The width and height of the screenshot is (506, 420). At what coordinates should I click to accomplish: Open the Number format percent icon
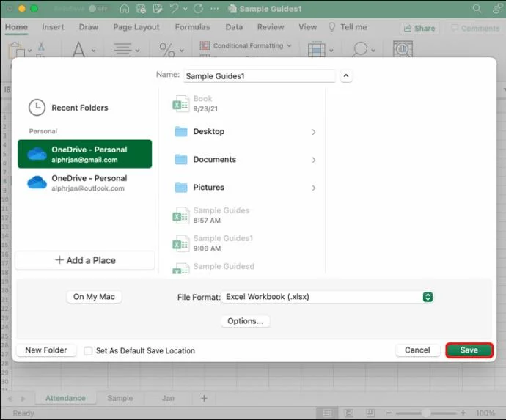point(167,50)
